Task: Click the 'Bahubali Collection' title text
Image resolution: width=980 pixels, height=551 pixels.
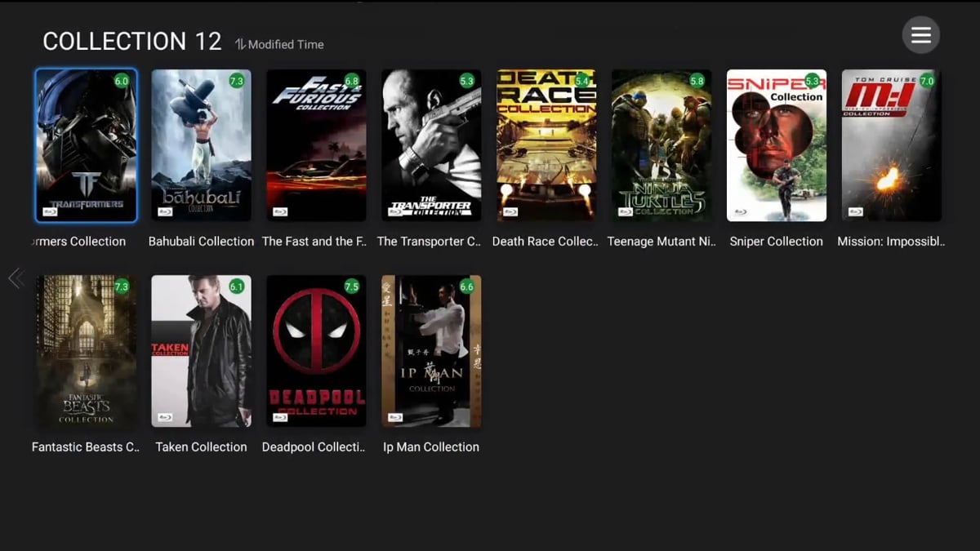Action: point(201,241)
